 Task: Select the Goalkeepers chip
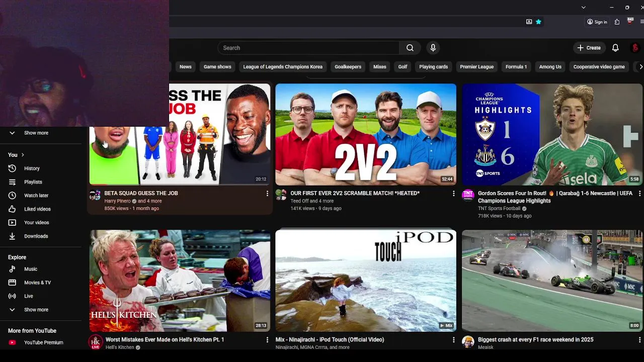348,67
